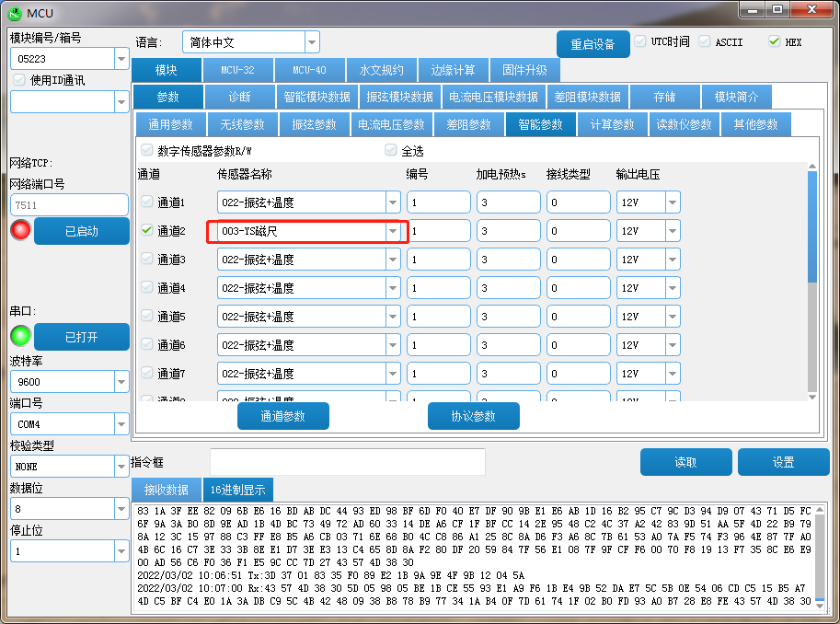Click the green serial port status indicator
The height and width of the screenshot is (624, 840).
tap(20, 336)
